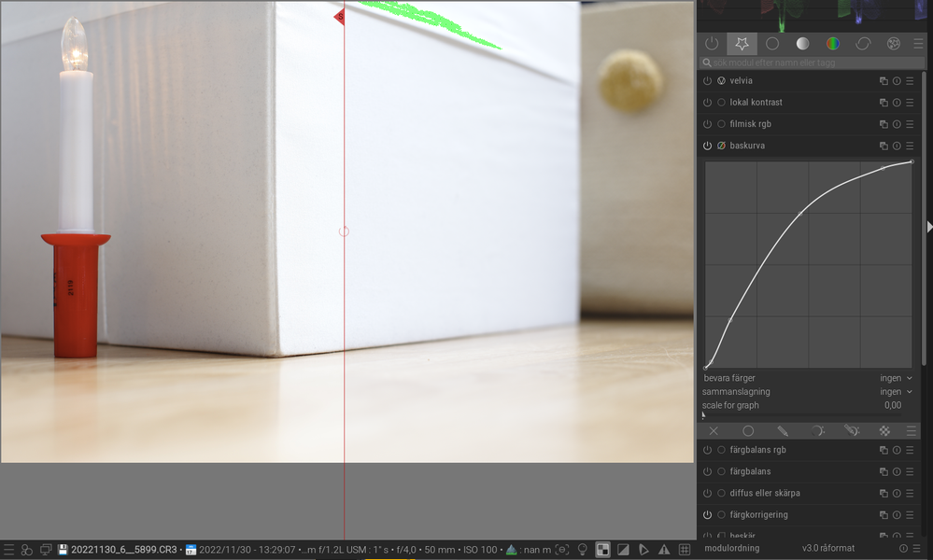Select the raster mask checkered icon
Screen dimensions: 933x560
tap(884, 431)
